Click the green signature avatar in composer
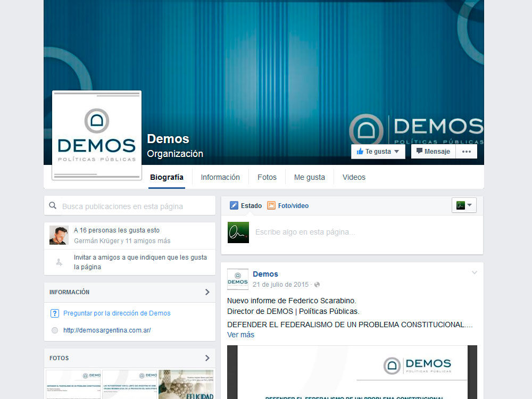The height and width of the screenshot is (399, 532). click(x=238, y=232)
